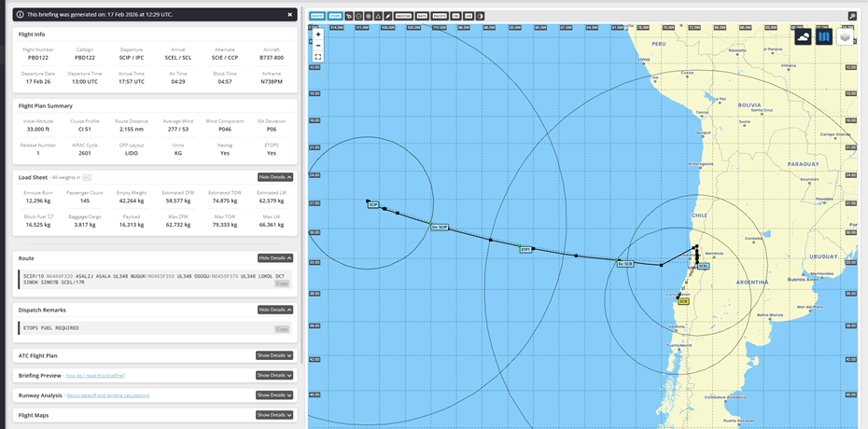Enter fullscreen map view

click(317, 56)
